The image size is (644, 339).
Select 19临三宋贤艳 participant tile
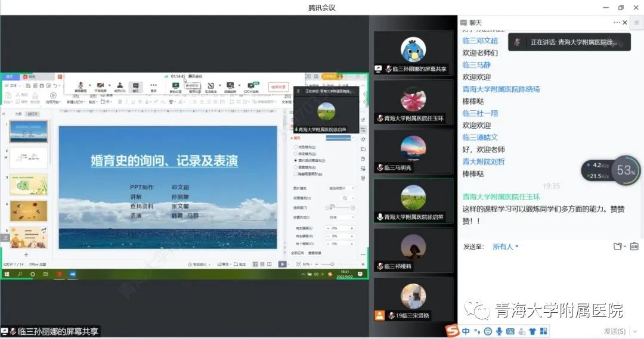413,299
